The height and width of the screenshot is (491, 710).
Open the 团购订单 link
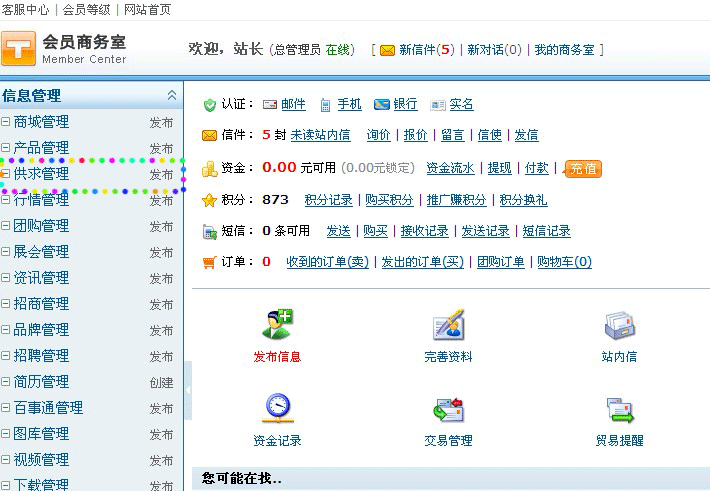click(x=500, y=262)
